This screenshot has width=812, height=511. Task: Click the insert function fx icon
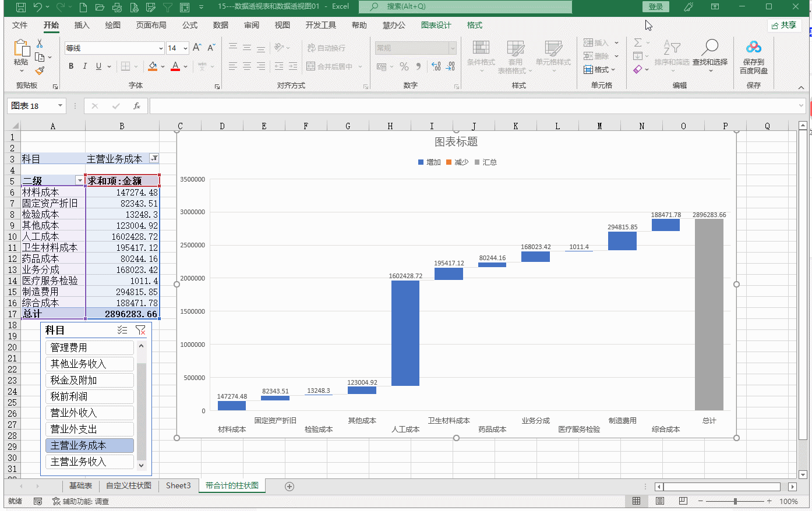137,106
